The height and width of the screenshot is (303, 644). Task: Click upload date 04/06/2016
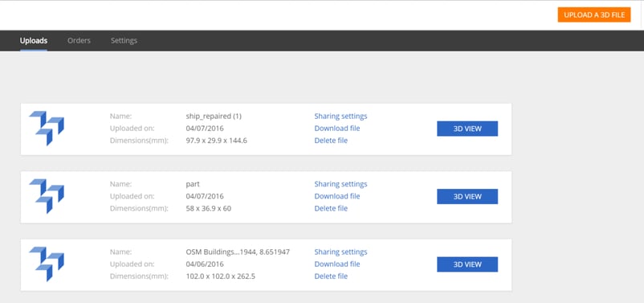(x=205, y=264)
